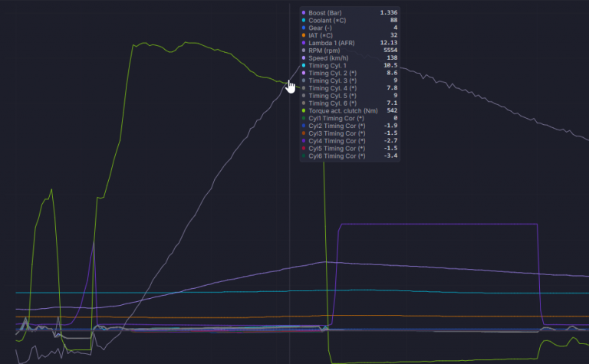The height and width of the screenshot is (364, 589).
Task: Click the Cyl6 Timing Cor label
Action: click(x=337, y=156)
